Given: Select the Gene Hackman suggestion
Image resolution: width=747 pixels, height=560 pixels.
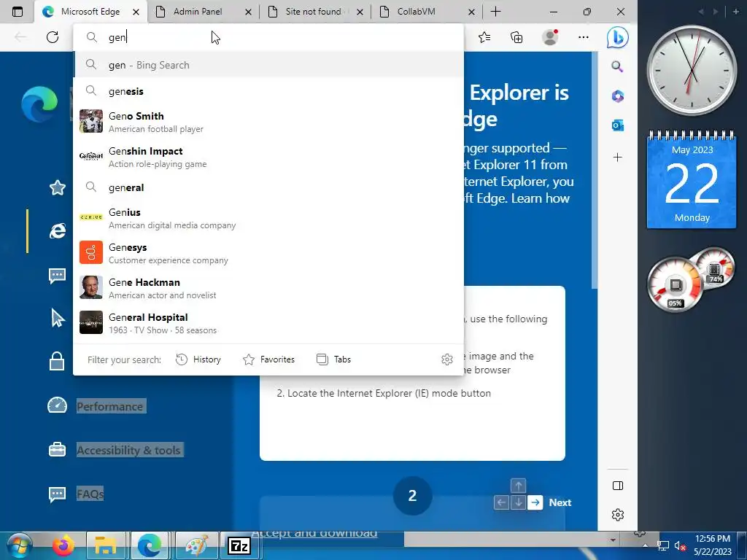Looking at the screenshot, I should 269,288.
